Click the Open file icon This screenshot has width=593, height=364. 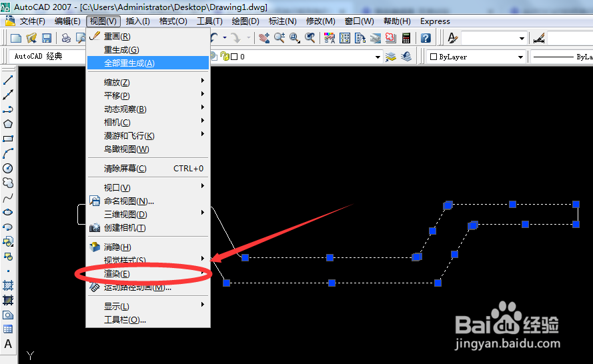(31, 38)
